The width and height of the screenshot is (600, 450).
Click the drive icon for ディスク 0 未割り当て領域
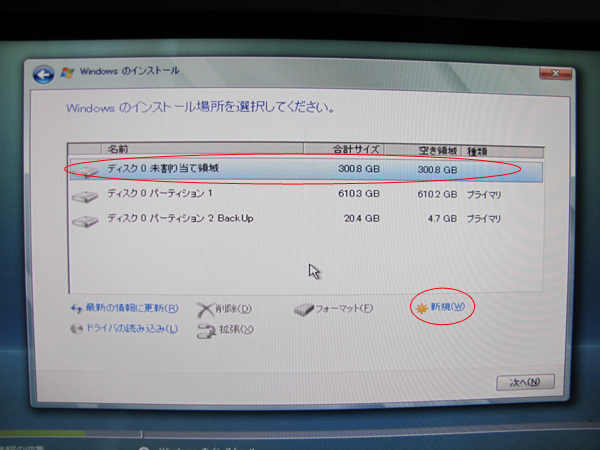click(85, 171)
